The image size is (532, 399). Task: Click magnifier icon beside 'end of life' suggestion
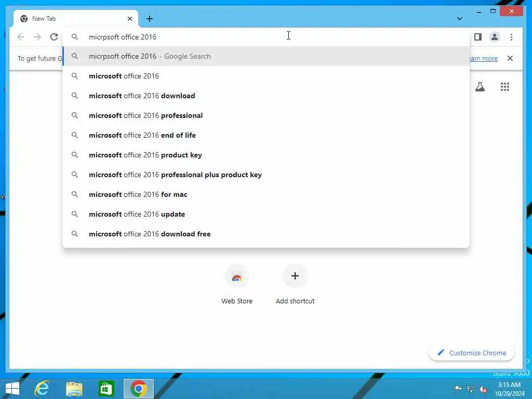click(x=75, y=135)
